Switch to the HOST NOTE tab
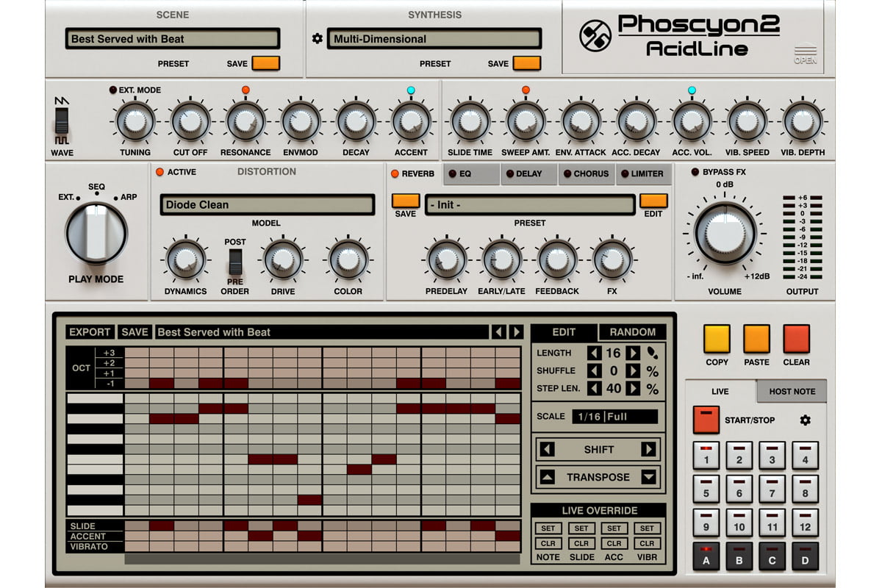882x588 pixels. (x=792, y=391)
